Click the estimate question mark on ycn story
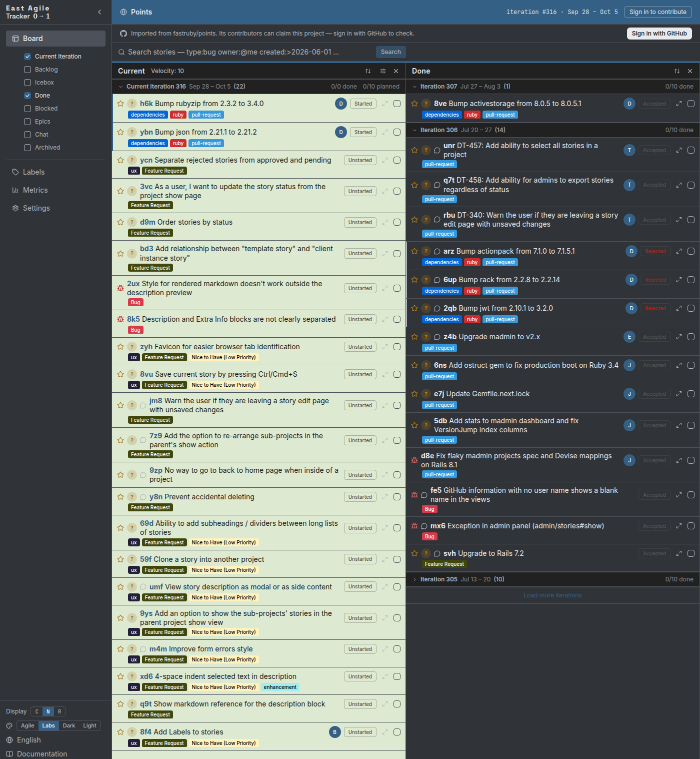 pos(131,160)
